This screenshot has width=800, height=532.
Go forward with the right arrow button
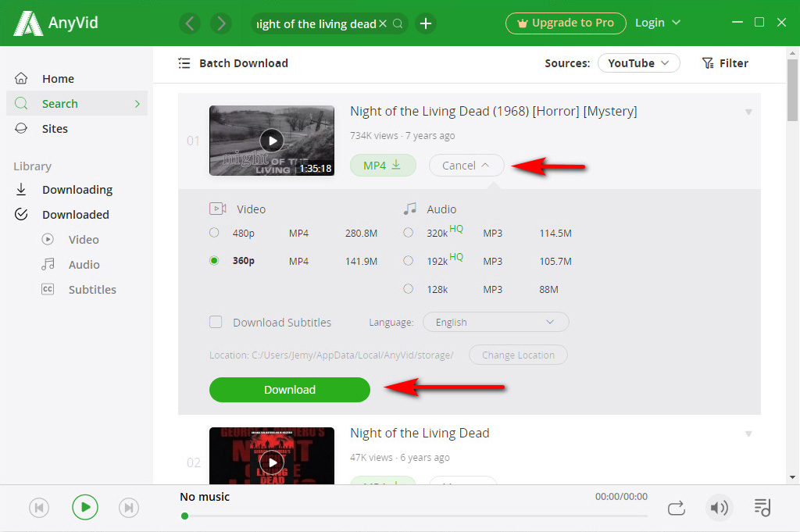[x=221, y=23]
